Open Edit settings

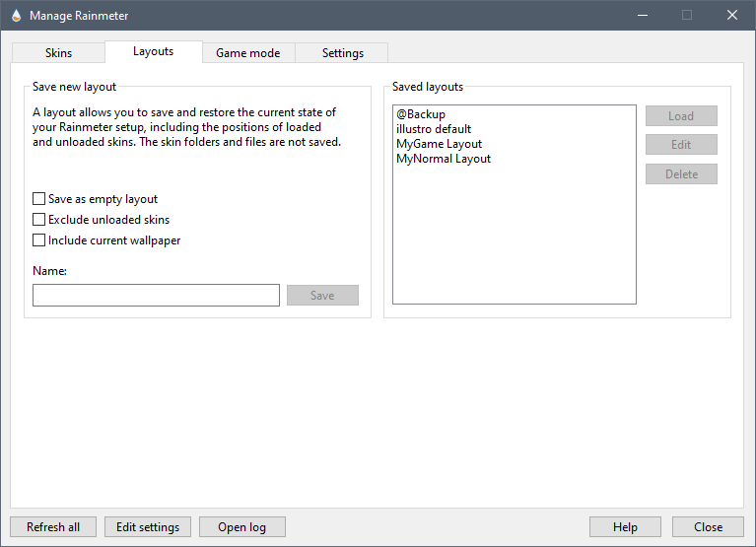148,526
